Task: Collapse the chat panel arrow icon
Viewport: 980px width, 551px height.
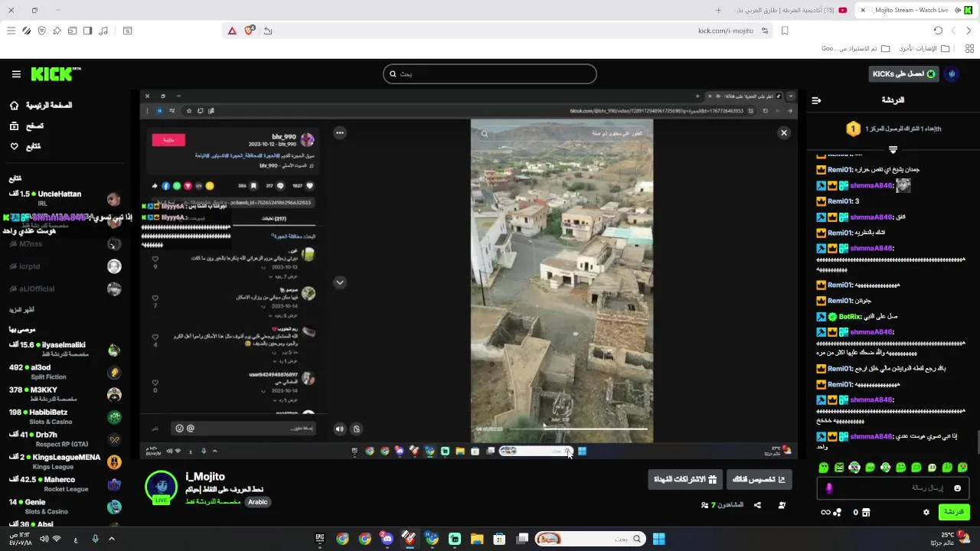Action: (816, 100)
